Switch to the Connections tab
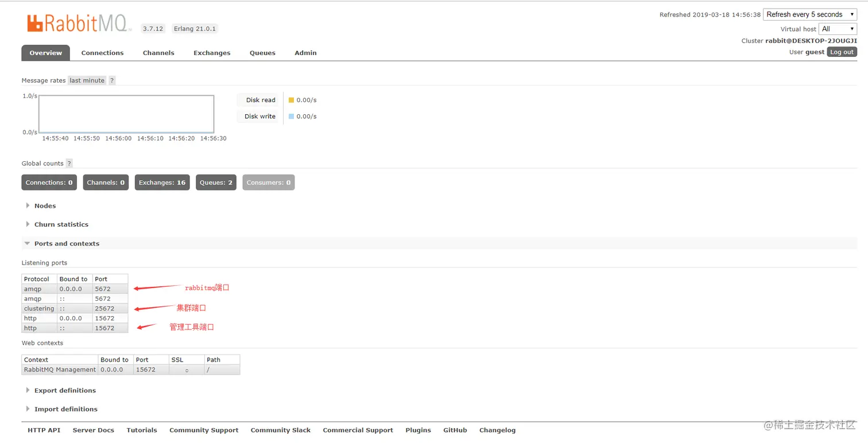Viewport: 868px width, 443px height. 102,53
